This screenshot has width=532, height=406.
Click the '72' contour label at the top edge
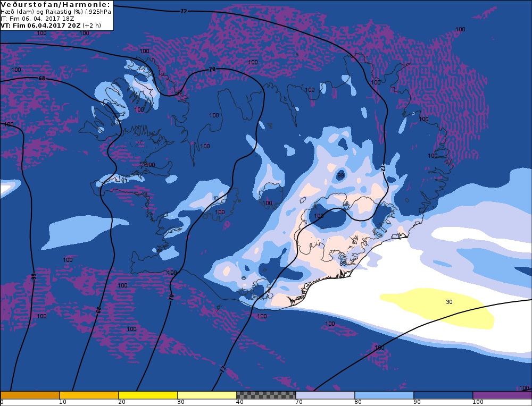(183, 11)
